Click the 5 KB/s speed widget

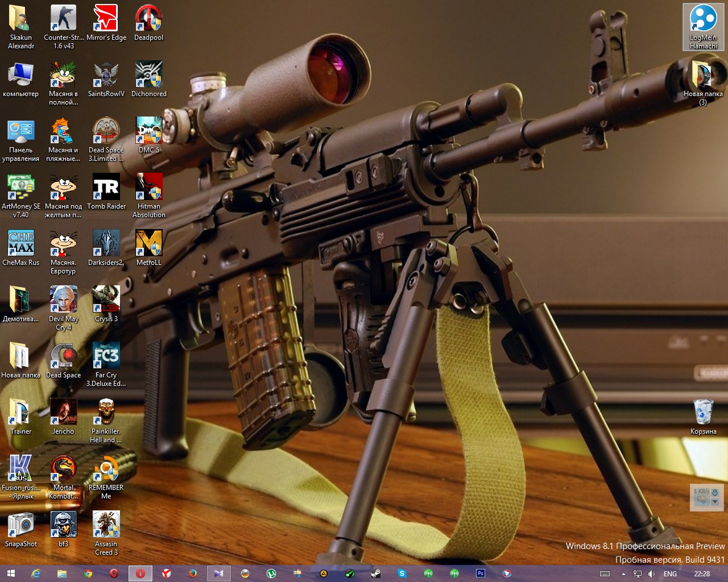click(x=706, y=496)
